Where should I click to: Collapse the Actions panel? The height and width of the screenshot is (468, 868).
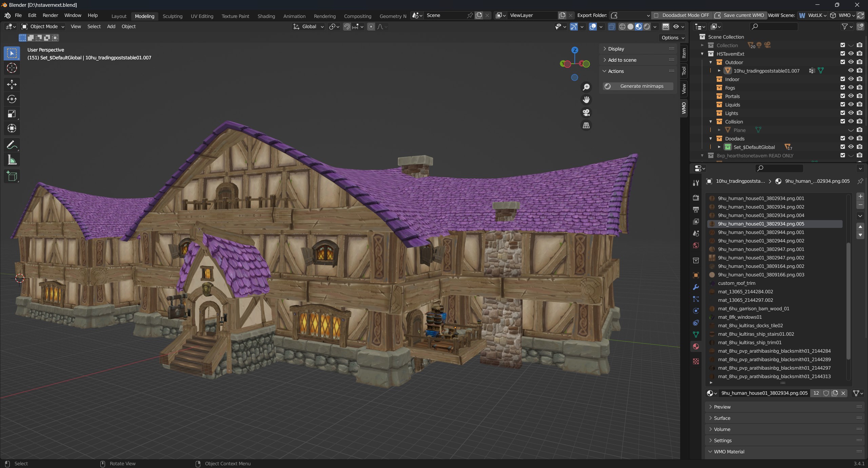(x=638, y=71)
